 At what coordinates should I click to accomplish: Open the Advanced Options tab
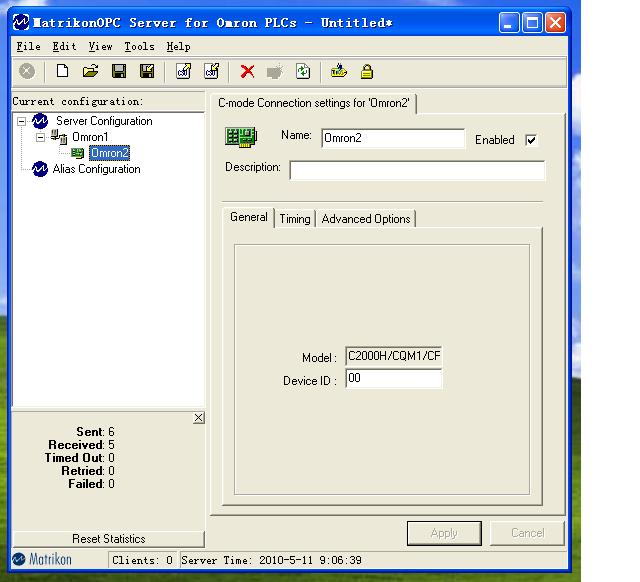point(366,219)
